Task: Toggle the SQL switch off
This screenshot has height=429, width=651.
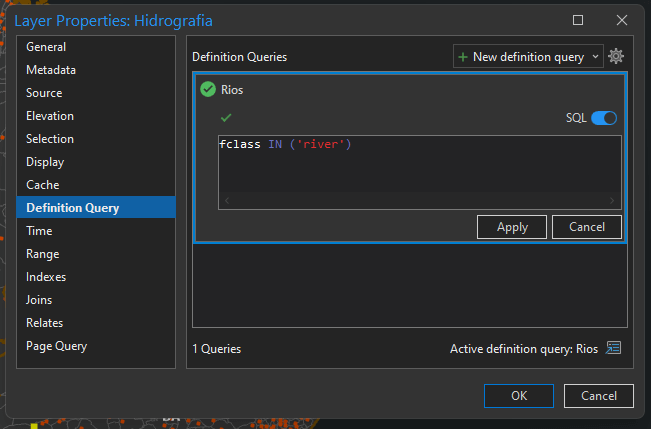Action: click(x=604, y=118)
